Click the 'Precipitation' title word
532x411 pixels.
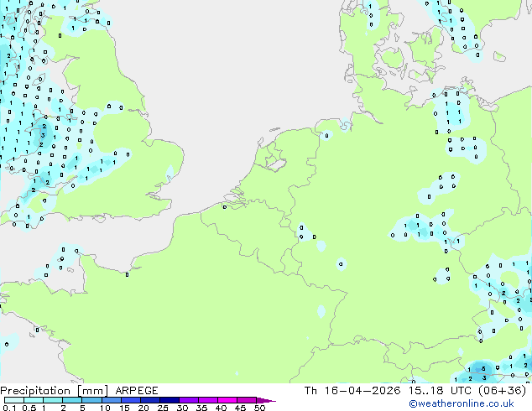click(x=35, y=391)
